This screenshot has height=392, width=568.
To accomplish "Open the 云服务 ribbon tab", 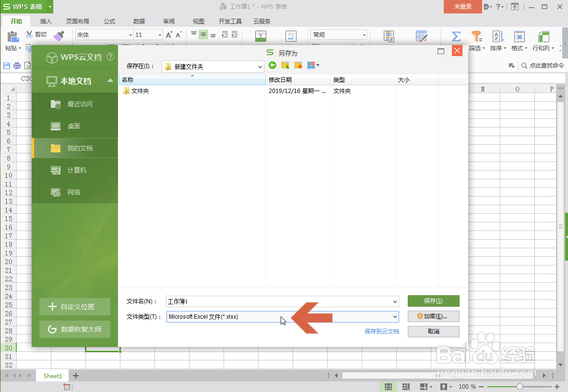I will pos(262,22).
